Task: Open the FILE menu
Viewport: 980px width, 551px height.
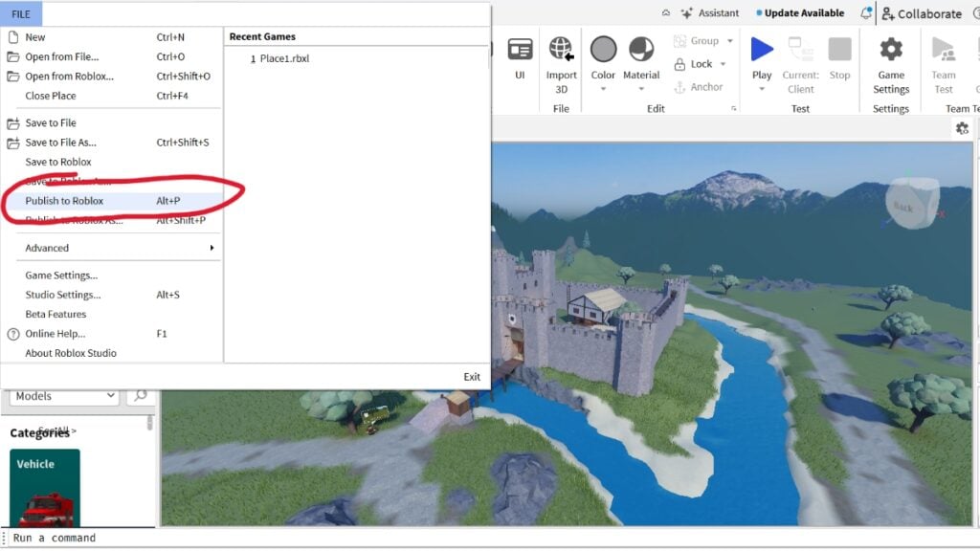Action: [x=20, y=13]
